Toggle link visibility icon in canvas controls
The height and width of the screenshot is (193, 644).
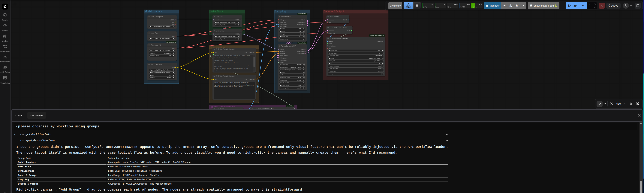click(x=638, y=104)
